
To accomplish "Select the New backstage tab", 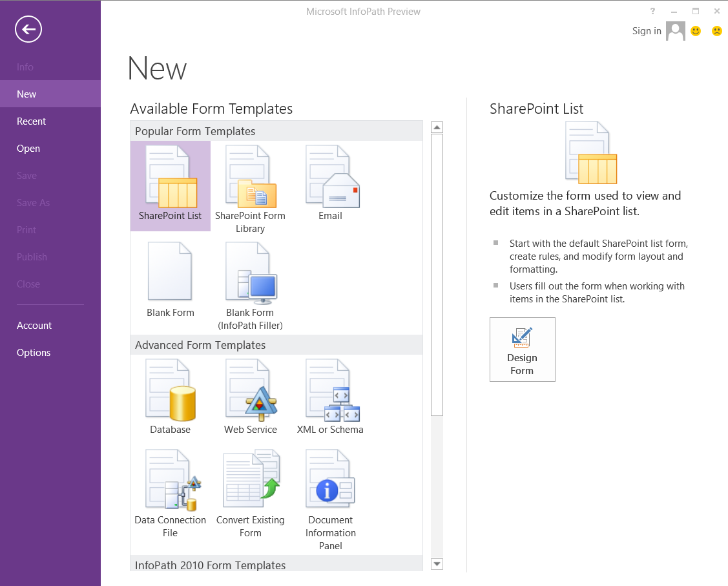I will pos(50,94).
